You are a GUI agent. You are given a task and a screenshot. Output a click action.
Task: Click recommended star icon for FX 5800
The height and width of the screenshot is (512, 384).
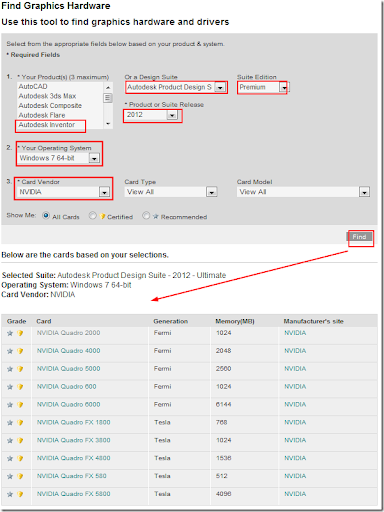point(10,494)
